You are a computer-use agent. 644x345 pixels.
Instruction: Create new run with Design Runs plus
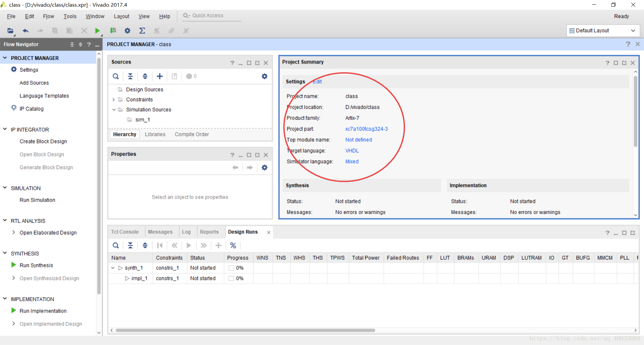[x=218, y=246]
